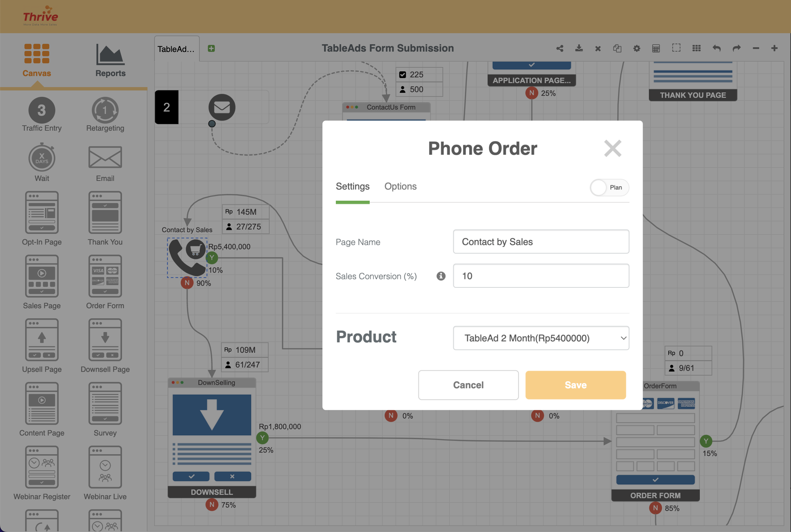Open the settings gear icon
Image resolution: width=791 pixels, height=532 pixels.
[x=636, y=49]
